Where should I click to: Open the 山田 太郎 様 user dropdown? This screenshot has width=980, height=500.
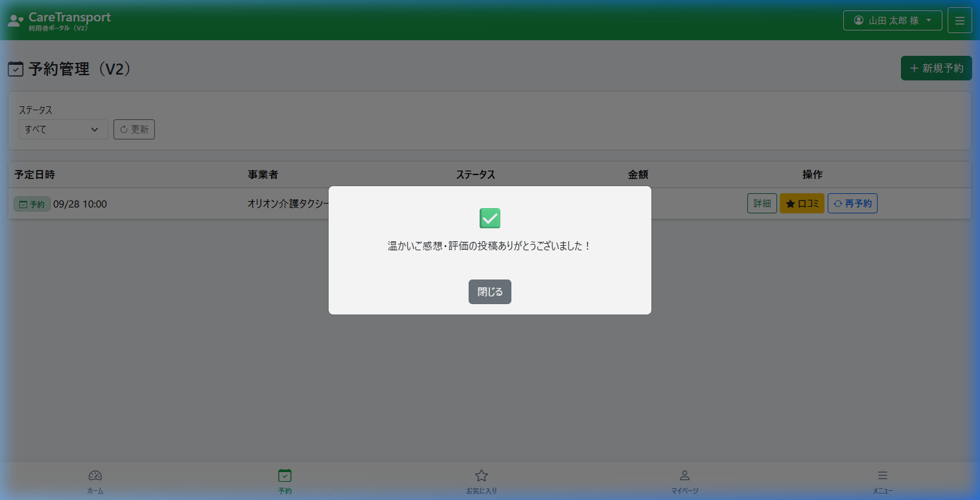(892, 21)
